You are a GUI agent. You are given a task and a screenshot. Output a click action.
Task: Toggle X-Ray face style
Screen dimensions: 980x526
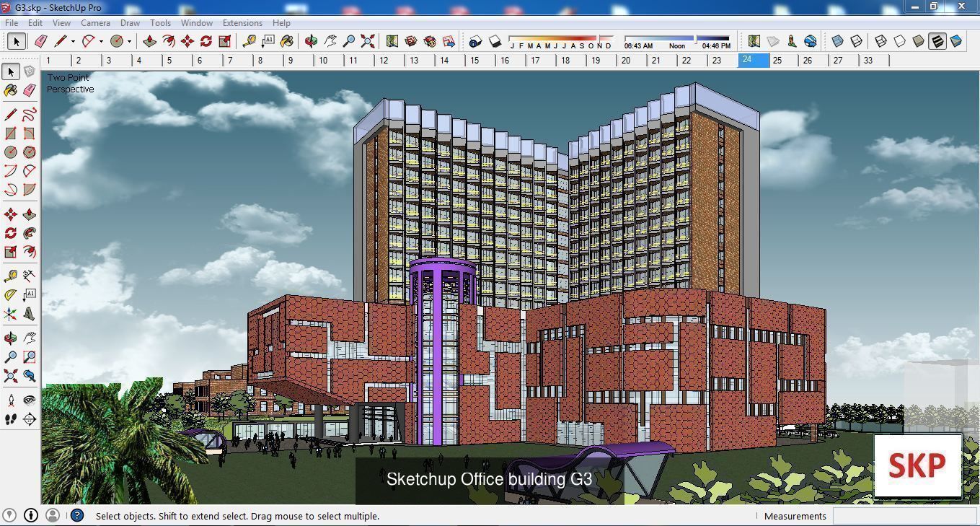(x=837, y=41)
